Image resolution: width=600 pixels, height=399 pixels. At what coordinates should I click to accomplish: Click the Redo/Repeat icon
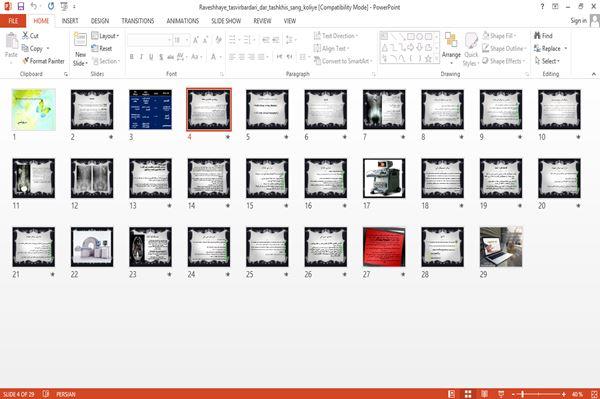pos(51,6)
